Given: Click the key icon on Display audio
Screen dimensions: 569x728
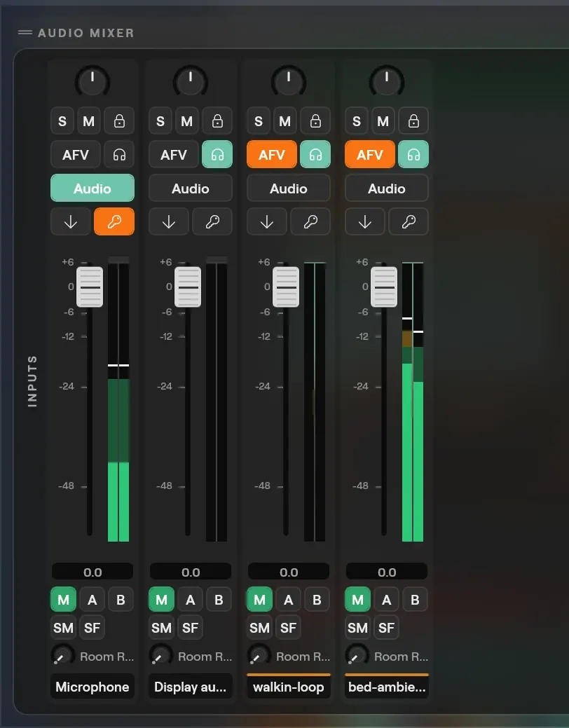Looking at the screenshot, I should 212,222.
